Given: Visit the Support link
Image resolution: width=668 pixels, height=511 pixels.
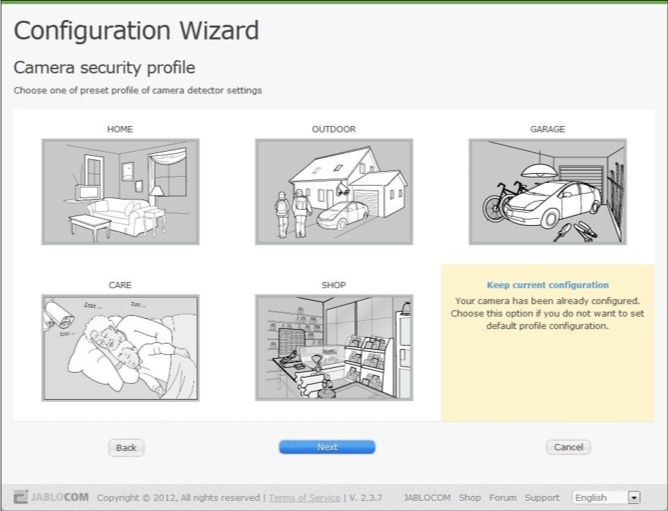Looking at the screenshot, I should pyautogui.click(x=542, y=497).
